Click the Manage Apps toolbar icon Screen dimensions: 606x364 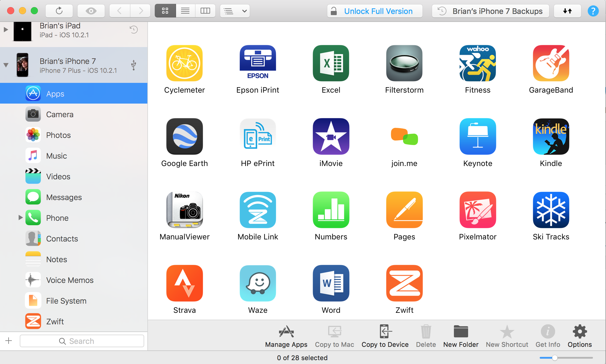pyautogui.click(x=286, y=332)
